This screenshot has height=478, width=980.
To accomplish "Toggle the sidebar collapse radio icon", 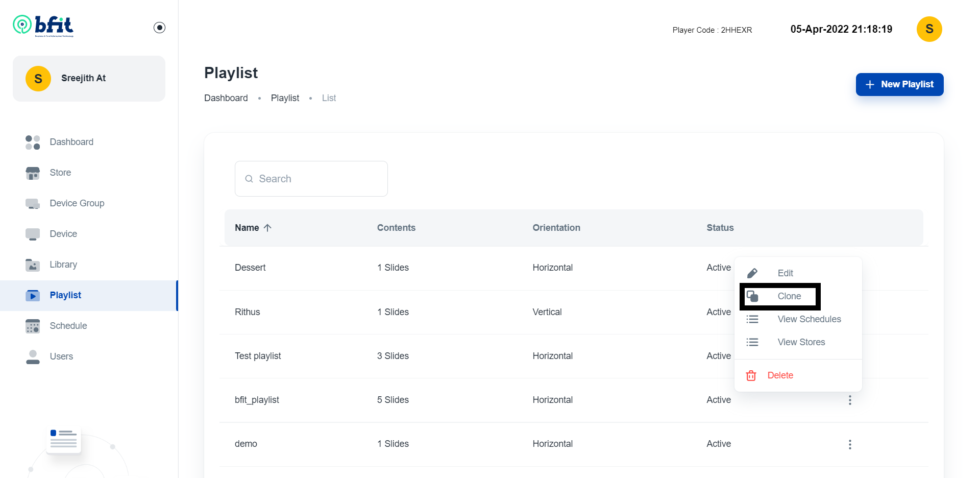I will [159, 28].
